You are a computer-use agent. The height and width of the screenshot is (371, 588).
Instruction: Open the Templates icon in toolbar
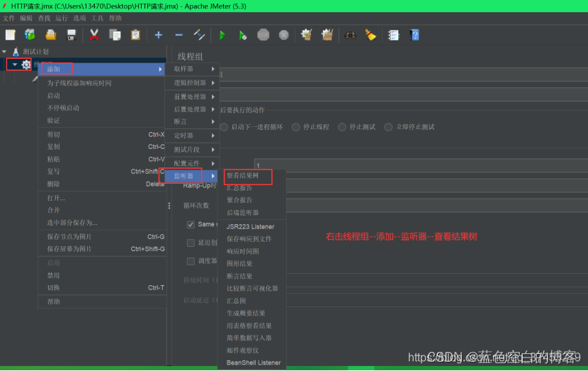[x=30, y=35]
